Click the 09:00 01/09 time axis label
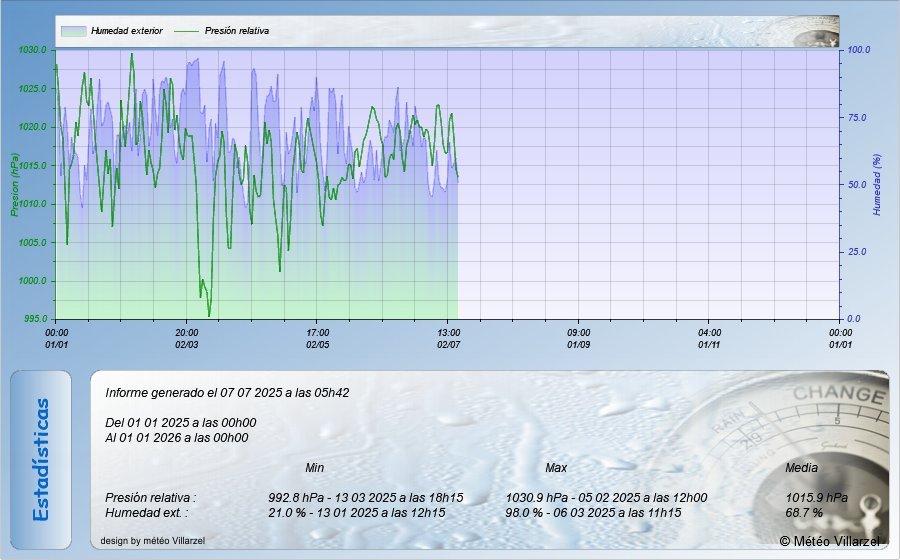The height and width of the screenshot is (560, 900). click(579, 339)
